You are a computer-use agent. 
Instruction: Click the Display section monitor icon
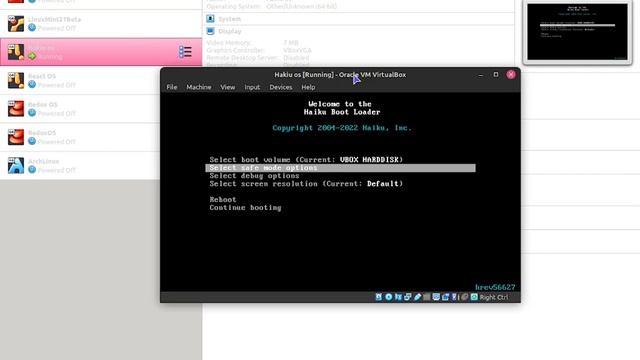210,31
